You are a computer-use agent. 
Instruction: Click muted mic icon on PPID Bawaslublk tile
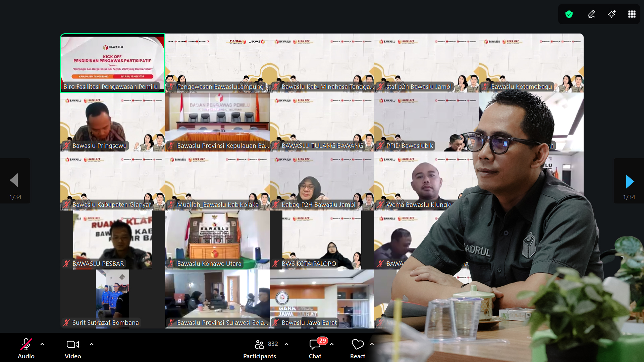(x=380, y=146)
